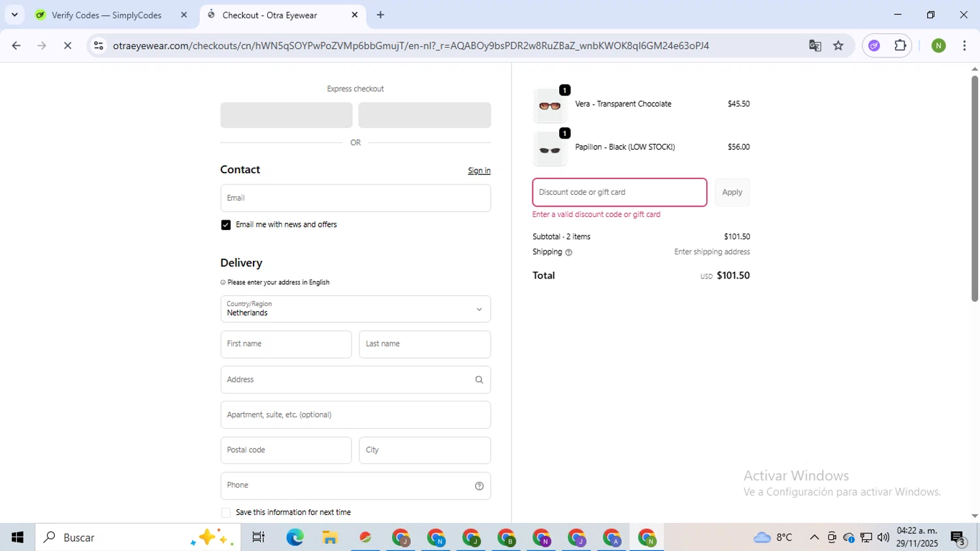Switch to Verify Codes — SimplyCodes tab

(x=106, y=15)
